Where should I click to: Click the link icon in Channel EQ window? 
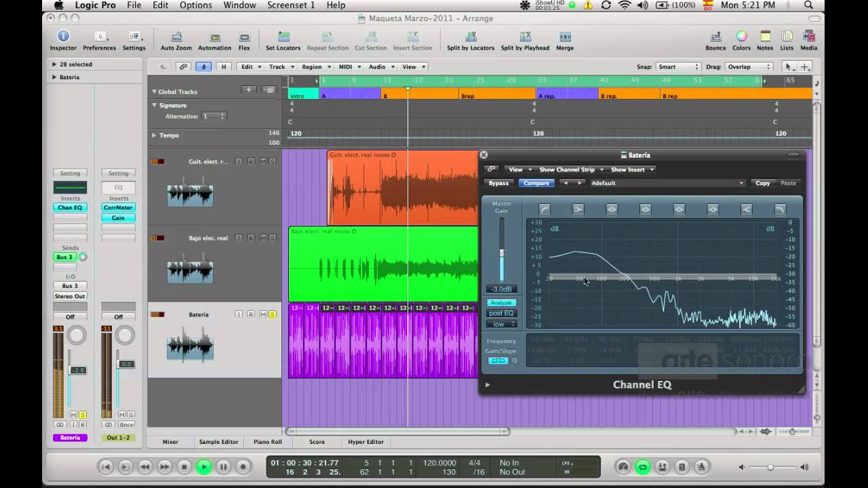tap(492, 169)
